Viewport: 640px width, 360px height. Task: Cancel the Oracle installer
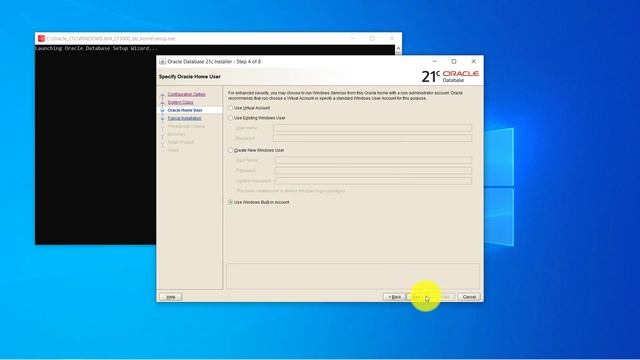pyautogui.click(x=469, y=297)
